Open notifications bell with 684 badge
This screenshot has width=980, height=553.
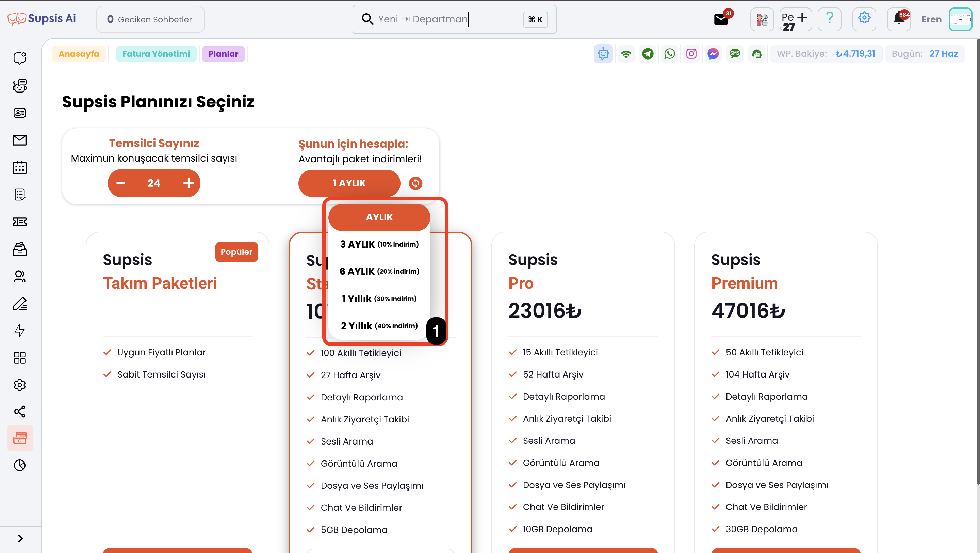coord(899,19)
